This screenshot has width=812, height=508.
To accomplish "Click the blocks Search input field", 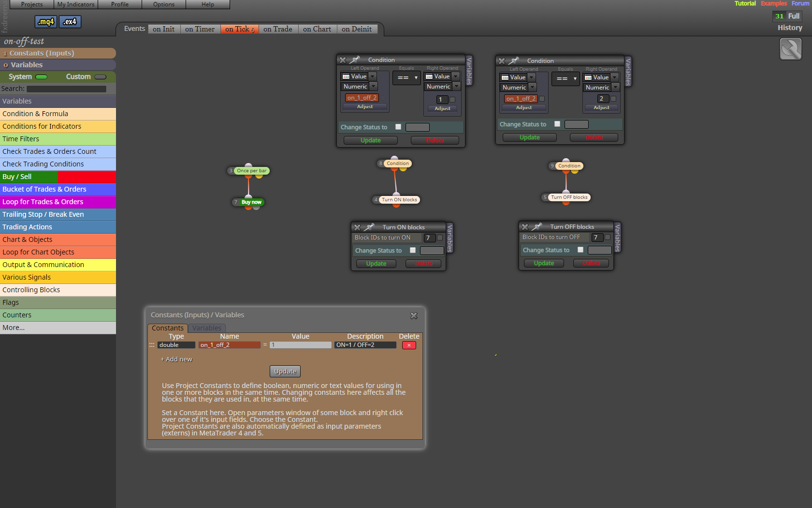I will coord(67,89).
